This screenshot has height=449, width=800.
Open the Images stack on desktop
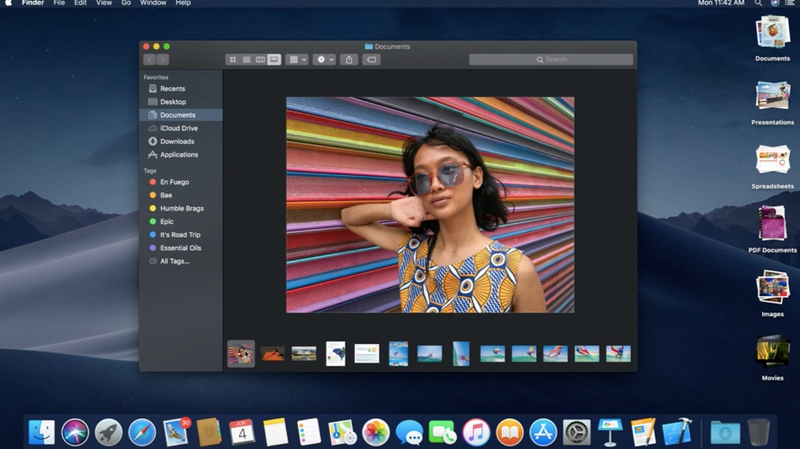tap(772, 294)
